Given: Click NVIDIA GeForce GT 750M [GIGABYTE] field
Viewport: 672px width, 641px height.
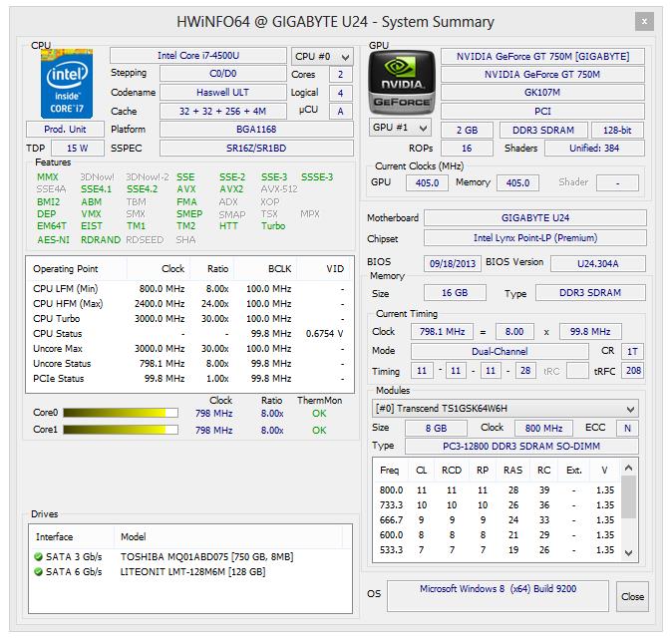Looking at the screenshot, I should tap(542, 56).
